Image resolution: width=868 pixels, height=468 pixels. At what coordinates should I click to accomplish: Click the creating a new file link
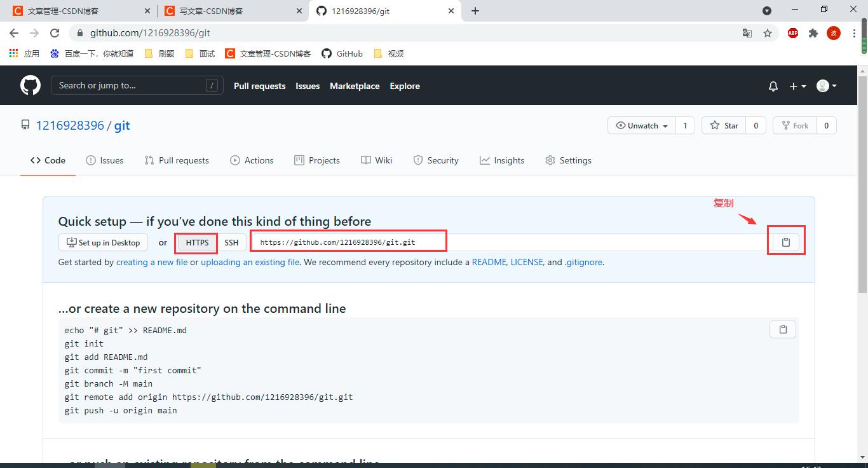click(152, 262)
